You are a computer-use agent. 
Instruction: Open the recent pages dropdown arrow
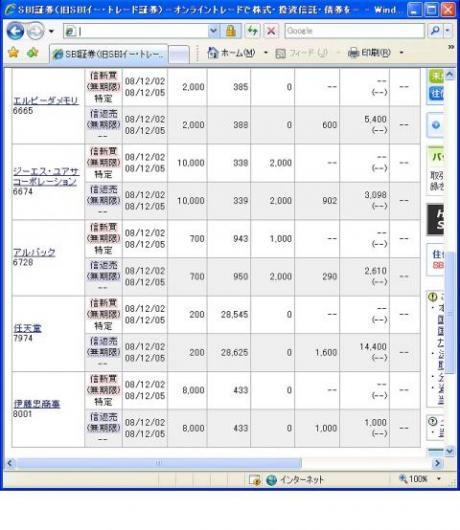click(51, 31)
